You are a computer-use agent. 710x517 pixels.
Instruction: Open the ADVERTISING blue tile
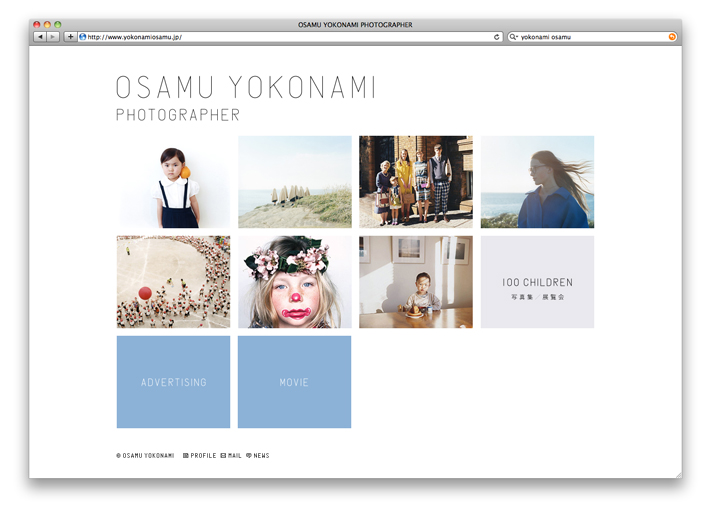173,382
